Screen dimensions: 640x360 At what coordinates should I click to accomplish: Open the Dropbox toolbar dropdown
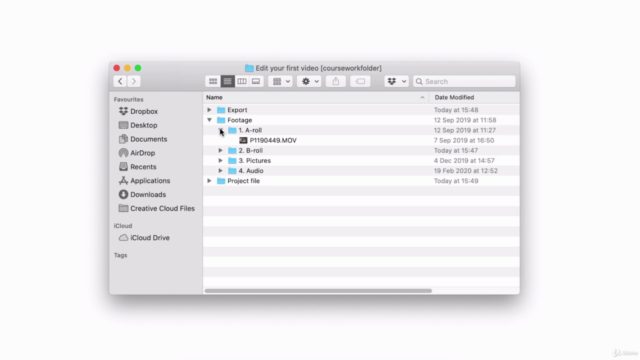tap(396, 81)
